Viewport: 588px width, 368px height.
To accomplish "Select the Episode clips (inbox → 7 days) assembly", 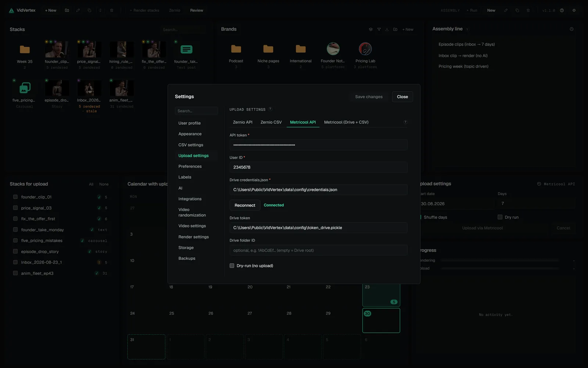I will [x=467, y=44].
